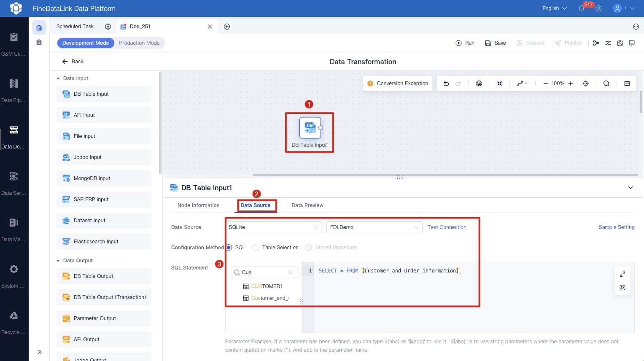Click the undo icon in canvas toolbar

point(446,84)
